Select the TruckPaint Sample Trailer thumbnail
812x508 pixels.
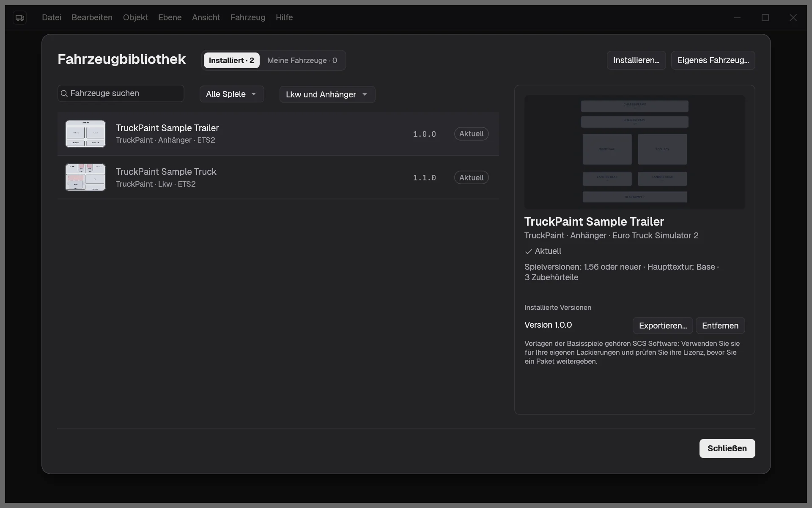pyautogui.click(x=85, y=134)
